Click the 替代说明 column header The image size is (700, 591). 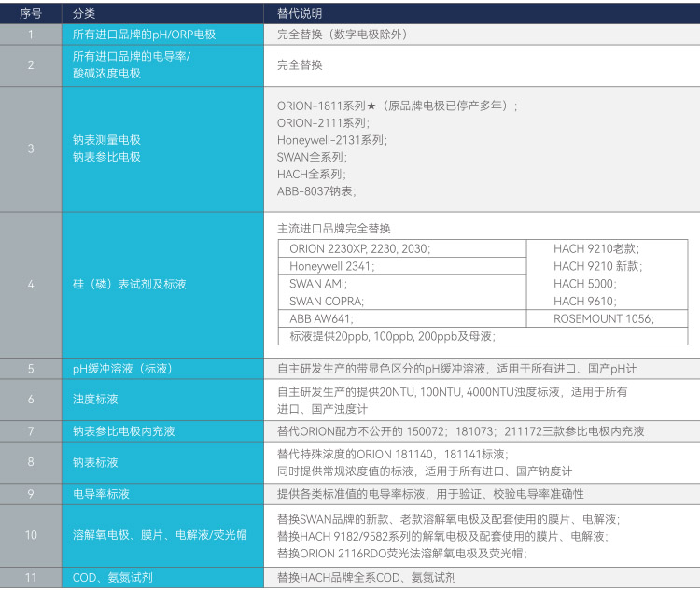tap(482, 13)
